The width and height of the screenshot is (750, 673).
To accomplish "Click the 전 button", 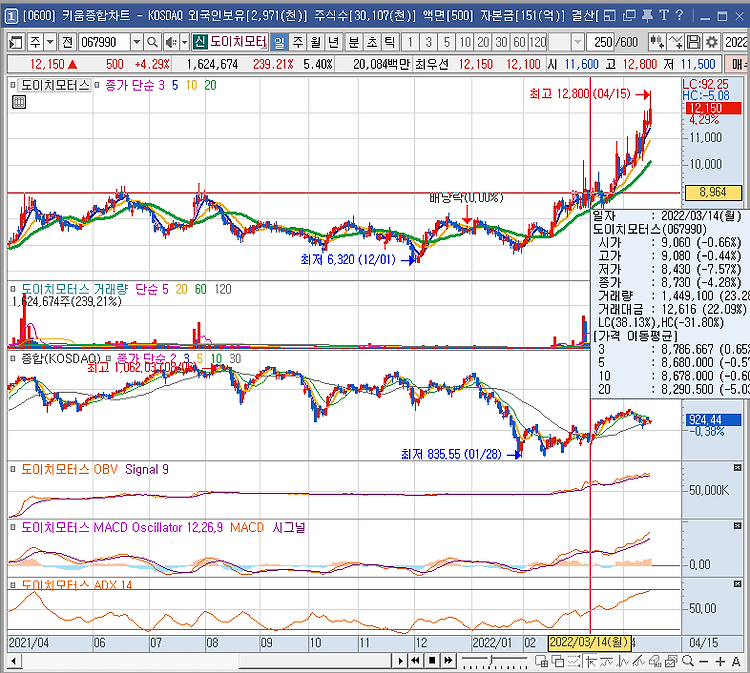I will (67, 43).
